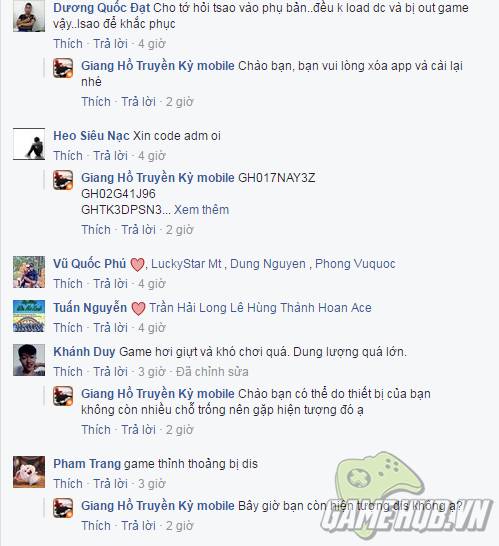Click Heo Siêu Nạc's avatar image
This screenshot has height=546, width=499.
point(29,144)
